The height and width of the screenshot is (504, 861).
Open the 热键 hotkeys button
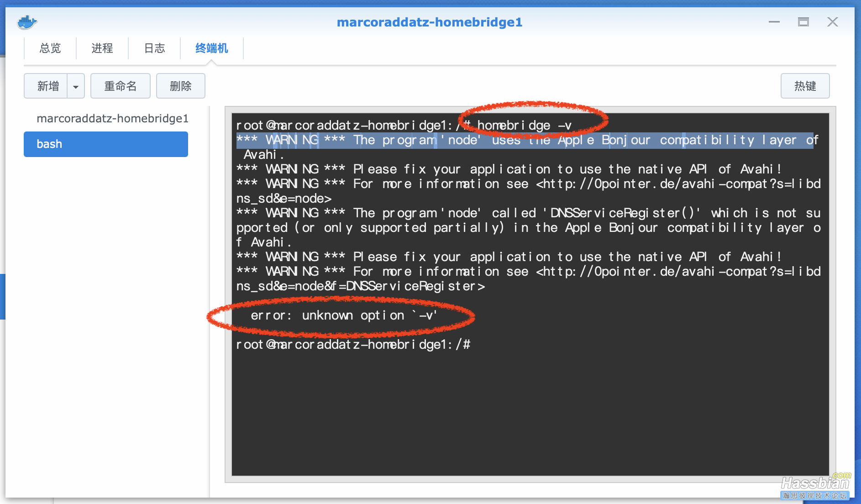805,86
